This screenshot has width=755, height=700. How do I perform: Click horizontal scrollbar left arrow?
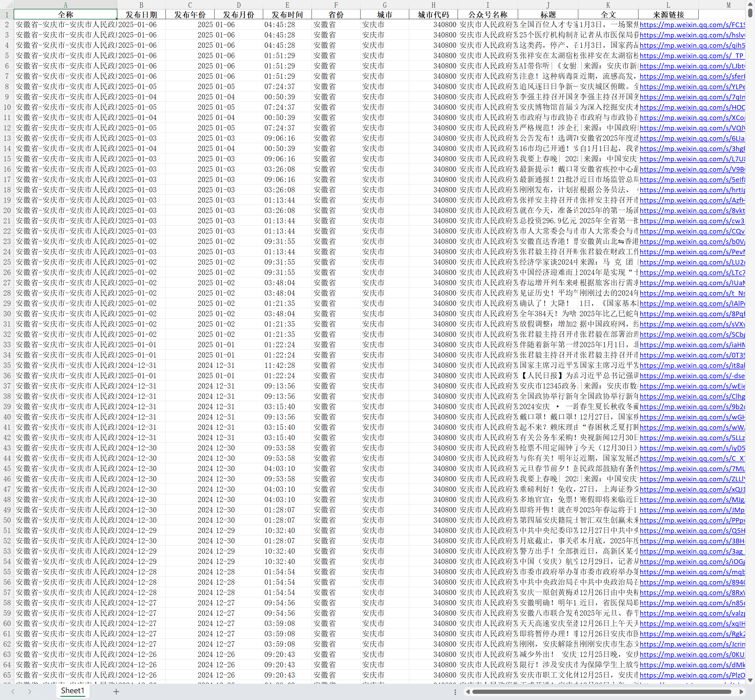[468, 692]
